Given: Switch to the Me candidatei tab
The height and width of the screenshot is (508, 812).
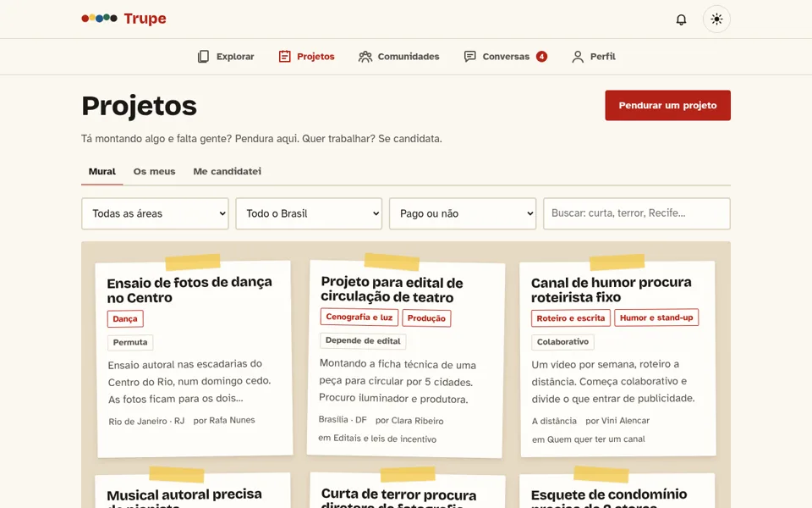Looking at the screenshot, I should tap(227, 172).
